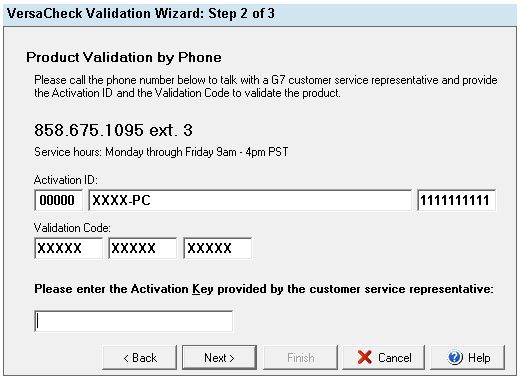520x379 pixels.
Task: Click the blue question mark Help icon
Action: pos(455,357)
